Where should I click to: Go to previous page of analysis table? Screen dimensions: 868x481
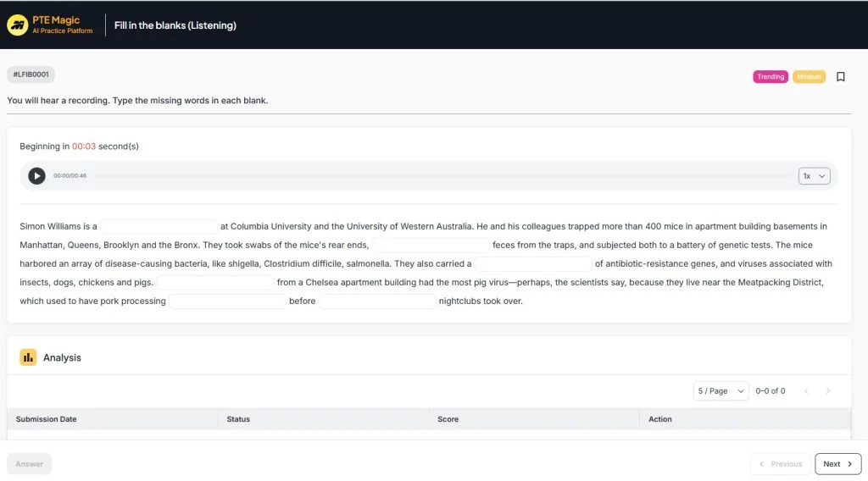point(806,391)
